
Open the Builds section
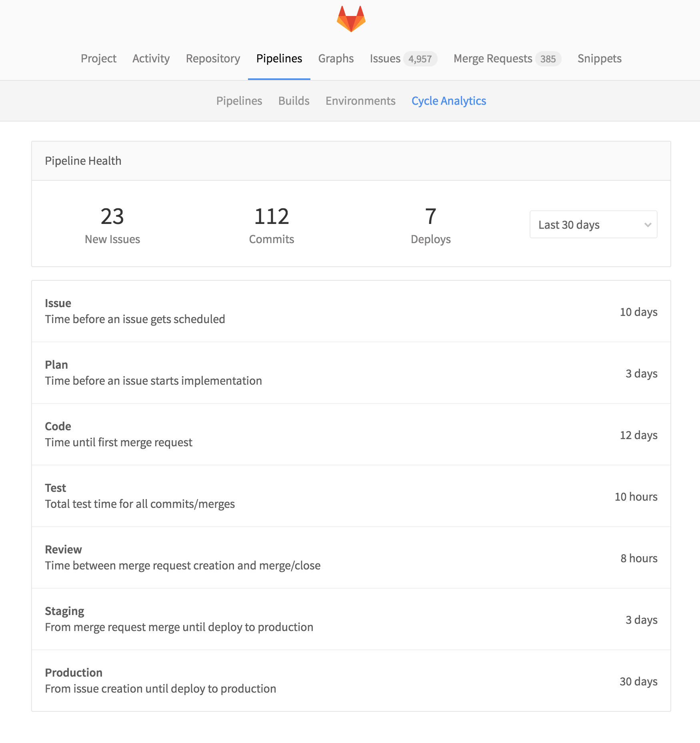294,101
